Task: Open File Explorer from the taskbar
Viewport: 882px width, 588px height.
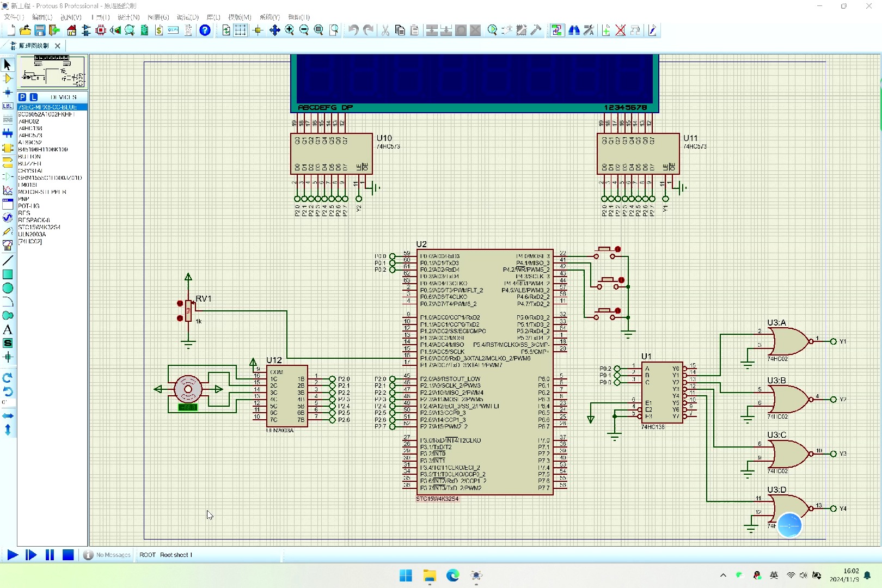Action: pyautogui.click(x=430, y=575)
